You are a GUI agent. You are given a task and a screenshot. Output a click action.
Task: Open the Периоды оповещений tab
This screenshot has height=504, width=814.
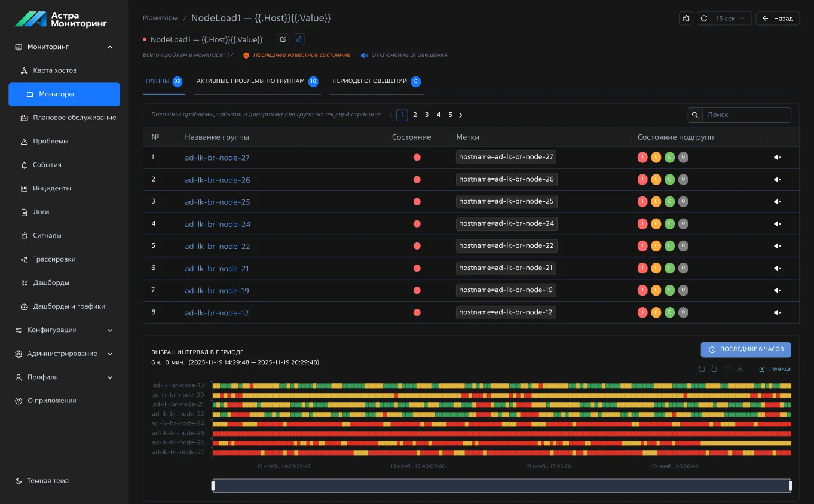pos(369,81)
